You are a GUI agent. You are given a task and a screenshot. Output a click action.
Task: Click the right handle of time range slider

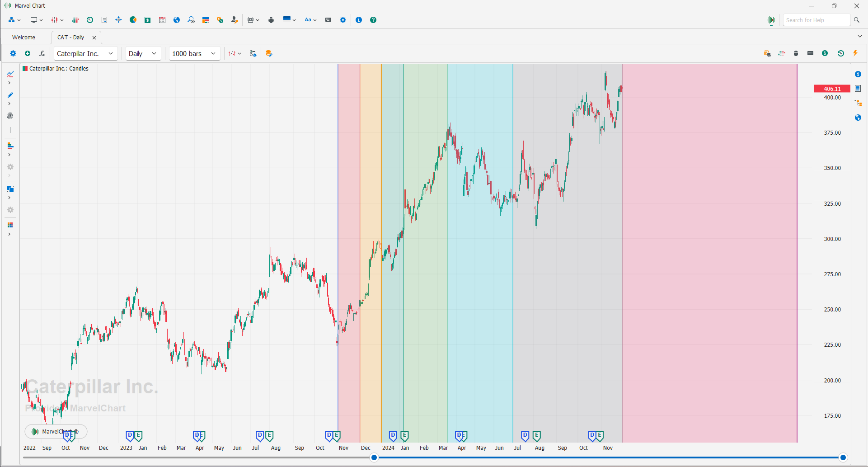tap(843, 458)
